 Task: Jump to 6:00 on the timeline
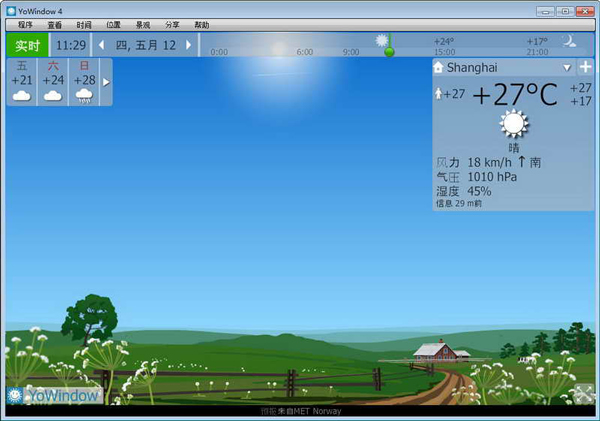pyautogui.click(x=305, y=52)
